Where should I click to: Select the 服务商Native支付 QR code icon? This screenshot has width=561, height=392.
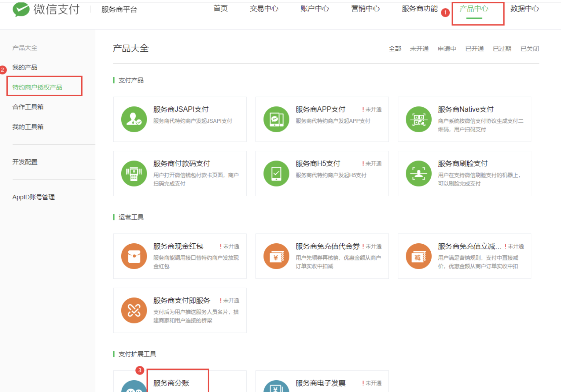pyautogui.click(x=419, y=119)
